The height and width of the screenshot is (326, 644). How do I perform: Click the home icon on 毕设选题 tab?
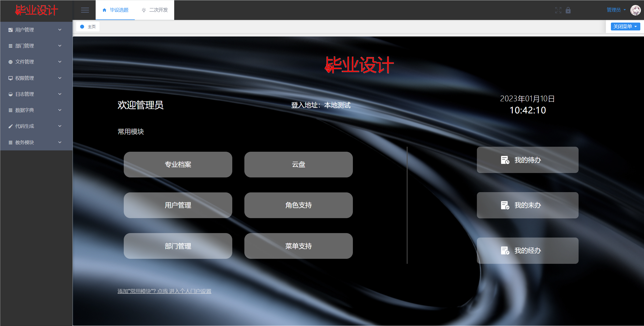click(104, 10)
